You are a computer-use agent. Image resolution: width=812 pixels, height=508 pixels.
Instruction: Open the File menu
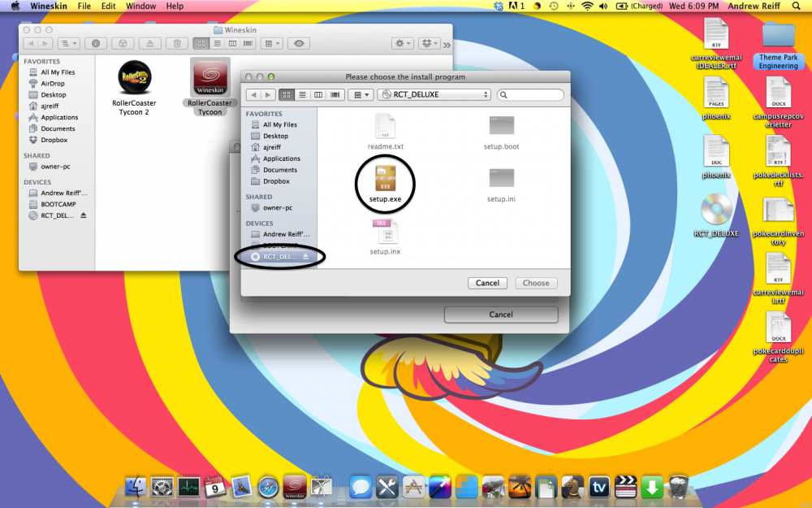coord(84,6)
